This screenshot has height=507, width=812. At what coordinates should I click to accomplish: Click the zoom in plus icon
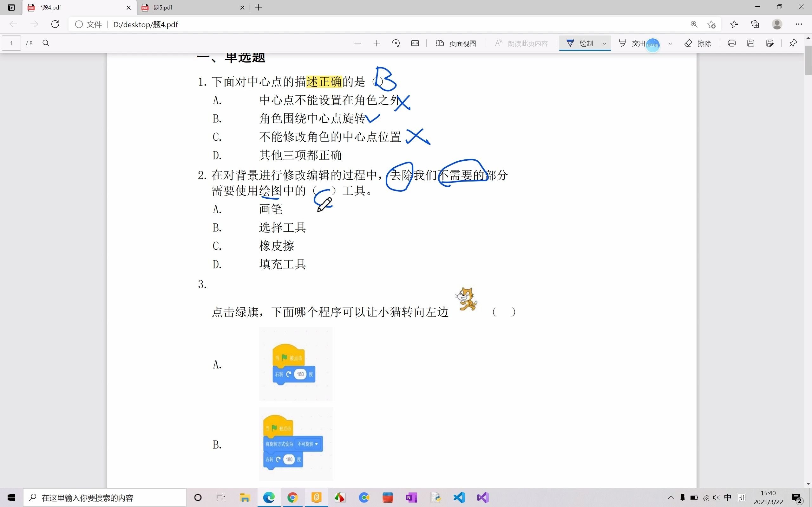click(377, 43)
